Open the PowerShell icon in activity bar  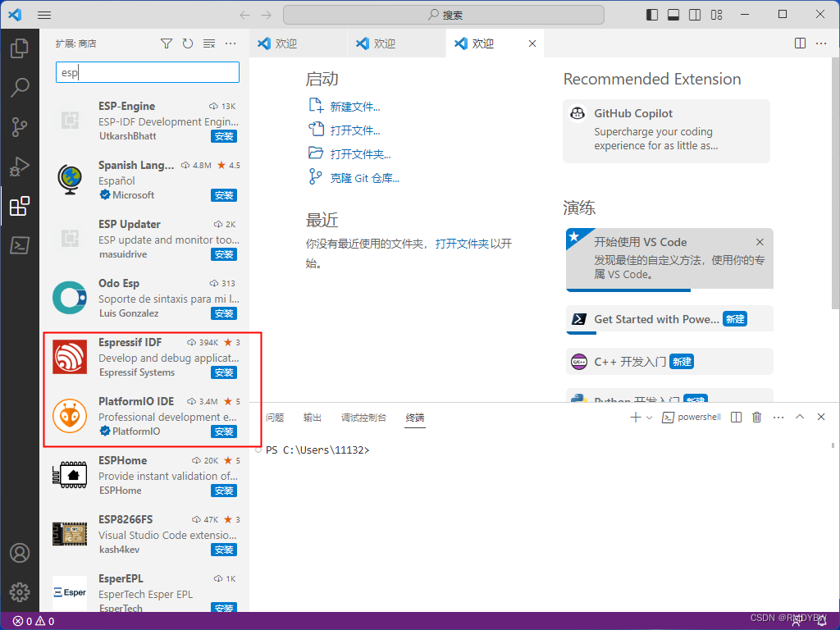20,245
